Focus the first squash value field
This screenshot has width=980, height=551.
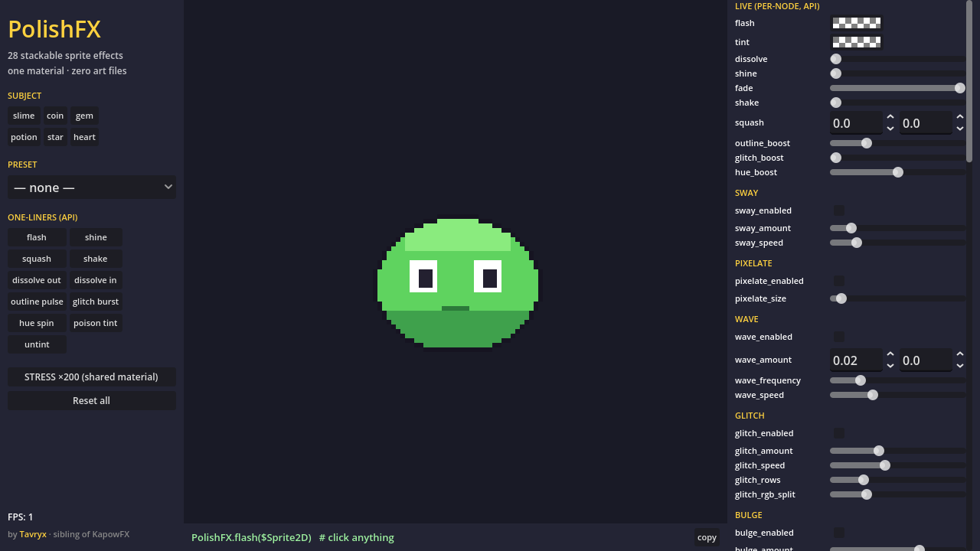point(856,122)
